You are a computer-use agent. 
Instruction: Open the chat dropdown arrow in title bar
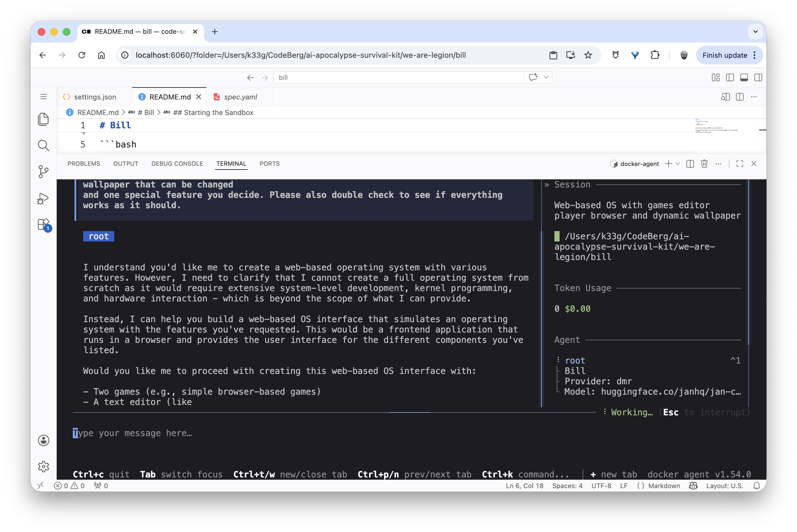coord(546,78)
